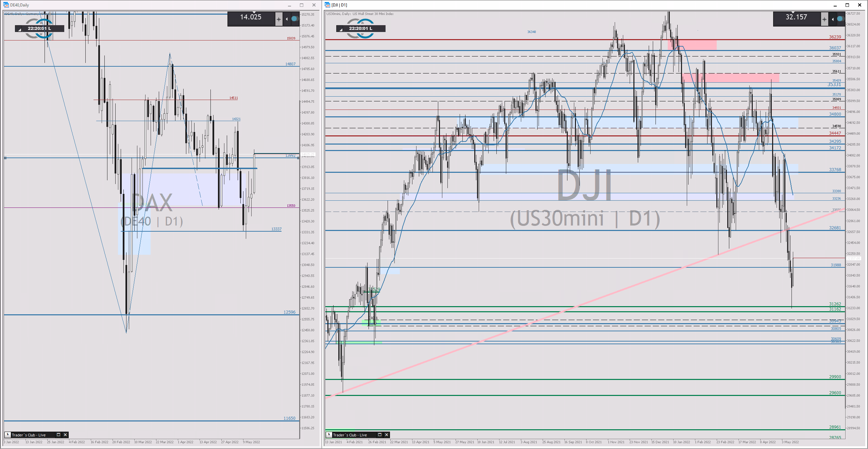Select the 11650 level label in DE40 chart
The image size is (868, 449).
tap(290, 418)
